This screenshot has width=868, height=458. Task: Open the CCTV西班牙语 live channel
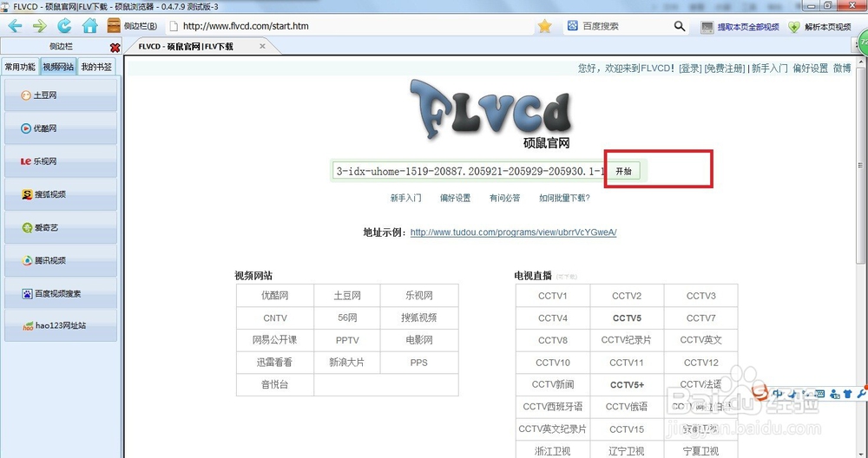(x=552, y=407)
